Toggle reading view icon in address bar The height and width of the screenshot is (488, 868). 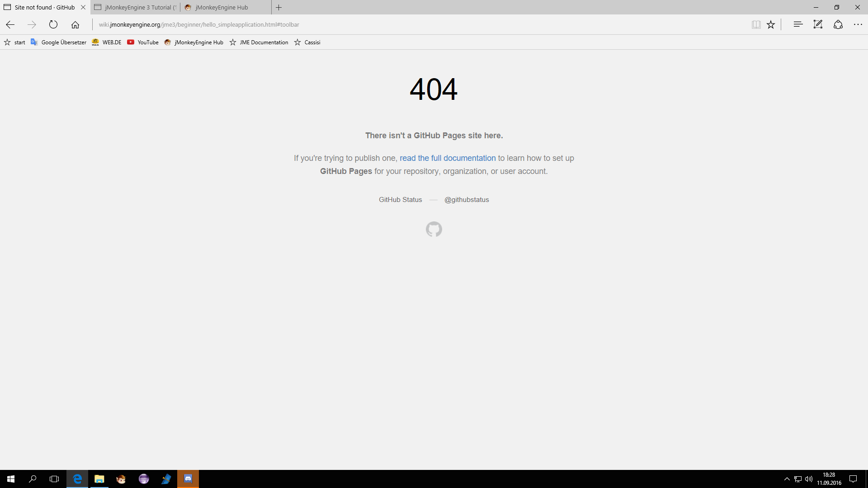[x=756, y=24]
